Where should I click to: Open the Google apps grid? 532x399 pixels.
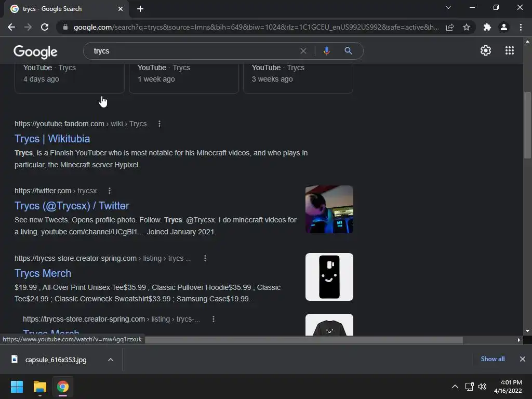pyautogui.click(x=510, y=50)
